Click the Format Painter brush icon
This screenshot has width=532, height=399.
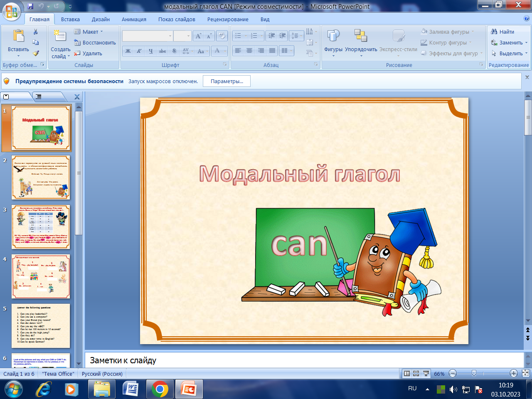(36, 53)
